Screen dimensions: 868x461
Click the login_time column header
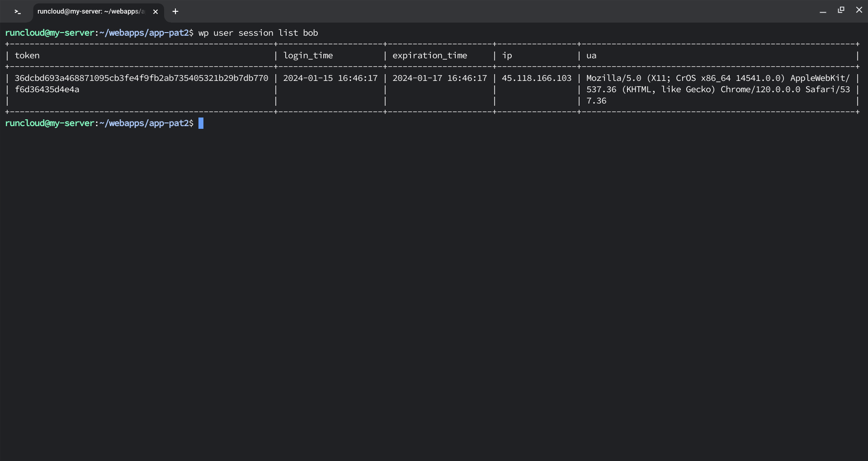[308, 55]
